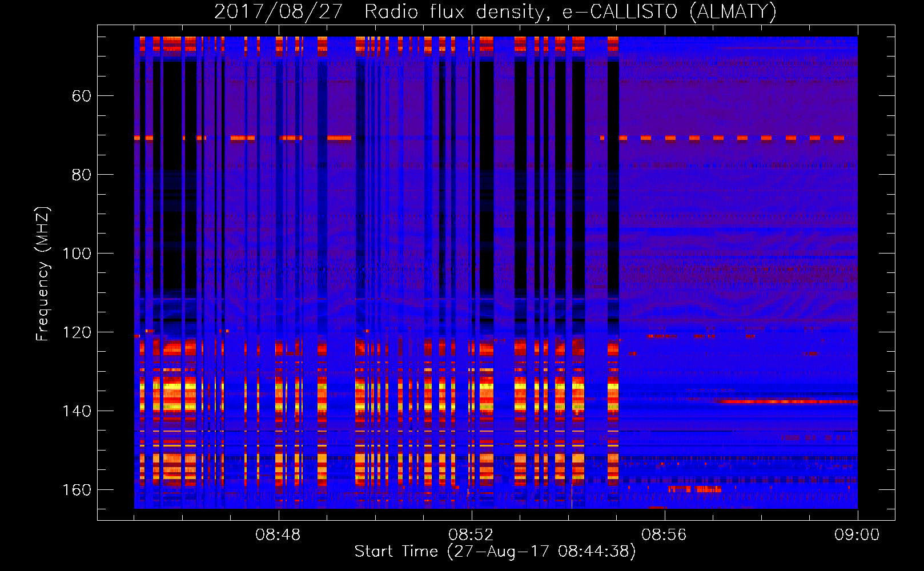
Task: Click the 60 frequency tick label
Action: 82,96
